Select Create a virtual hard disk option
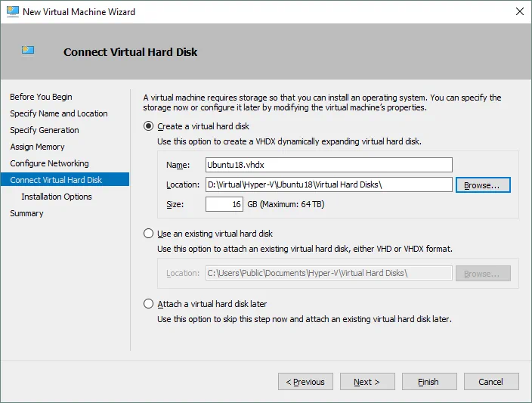 149,126
